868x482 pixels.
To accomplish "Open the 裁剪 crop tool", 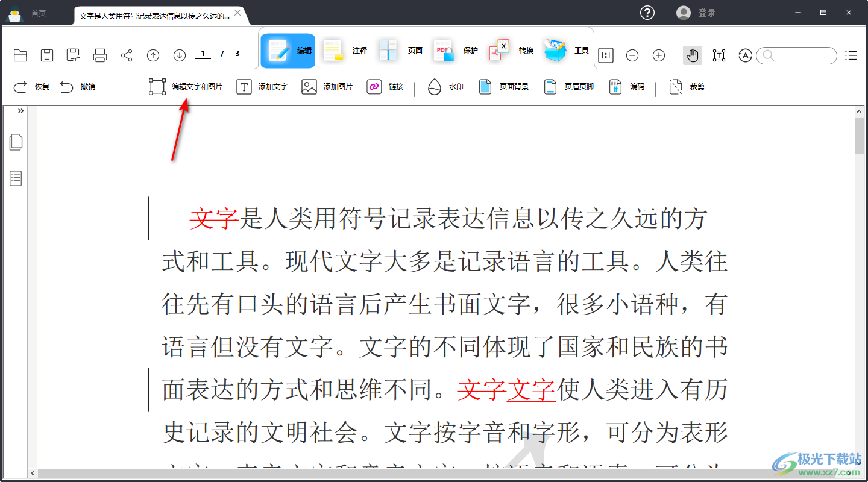I will pyautogui.click(x=687, y=87).
